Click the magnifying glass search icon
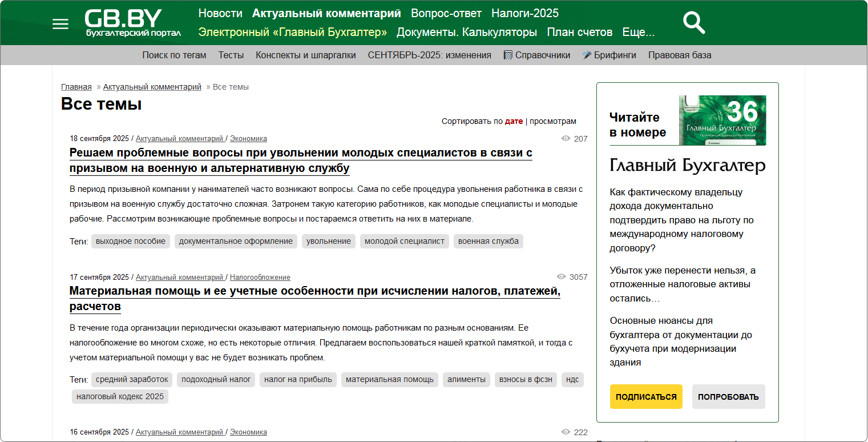This screenshot has height=442, width=868. pyautogui.click(x=694, y=23)
